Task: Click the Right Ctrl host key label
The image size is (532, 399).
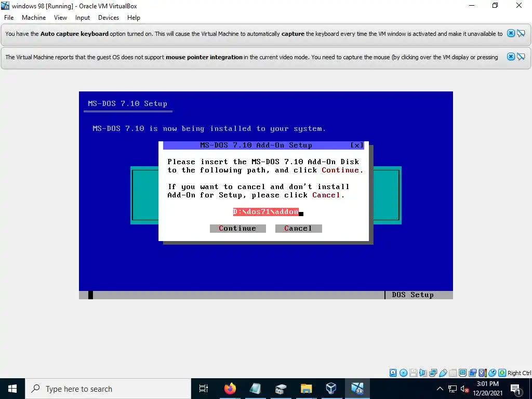Action: tap(519, 373)
